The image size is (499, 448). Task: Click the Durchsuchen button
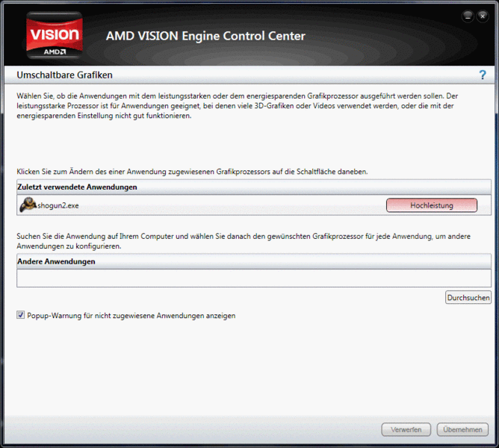tap(468, 297)
